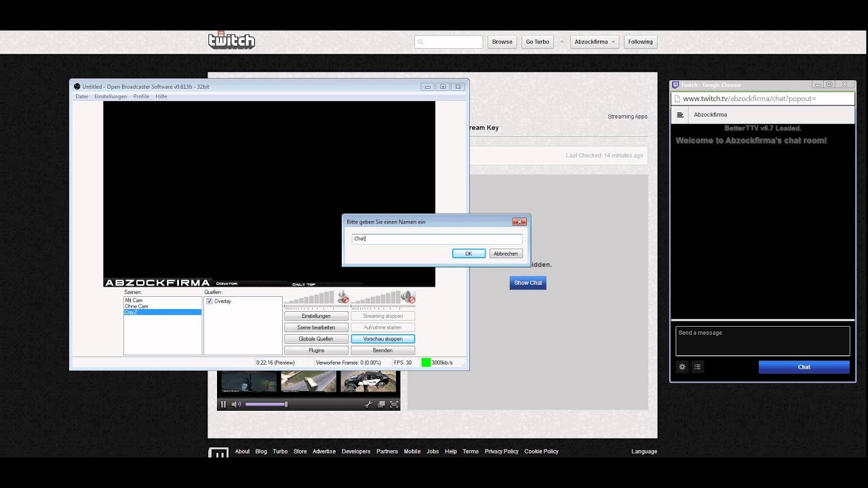Open the Plugins button
The width and height of the screenshot is (868, 488).
coord(316,350)
